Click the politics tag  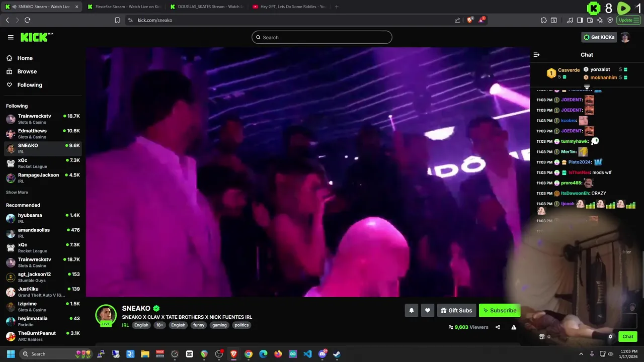click(x=242, y=325)
